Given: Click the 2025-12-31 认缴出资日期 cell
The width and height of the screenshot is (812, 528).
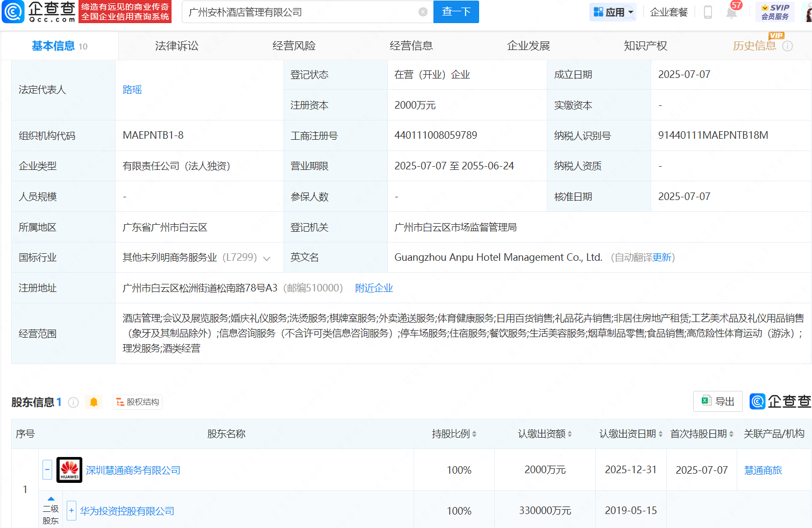Looking at the screenshot, I should [631, 470].
